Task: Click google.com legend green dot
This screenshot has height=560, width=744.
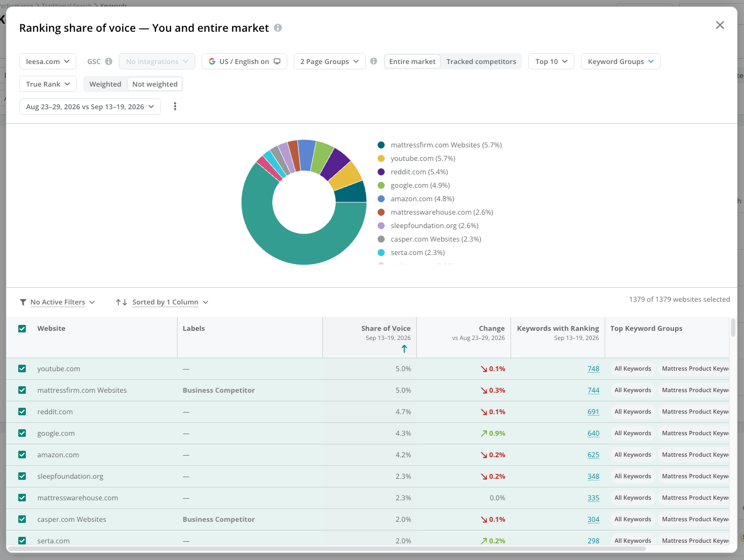Action: point(381,185)
